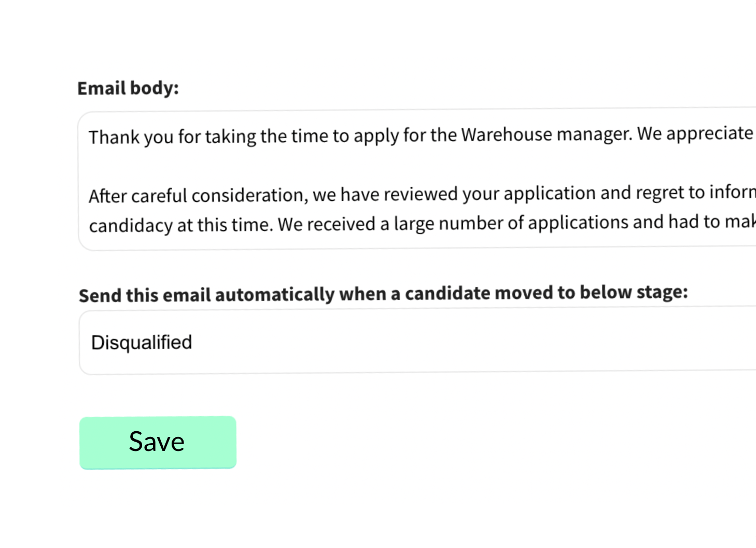Click the word "Disqualified" in the stage field
The height and width of the screenshot is (548, 756).
[142, 342]
